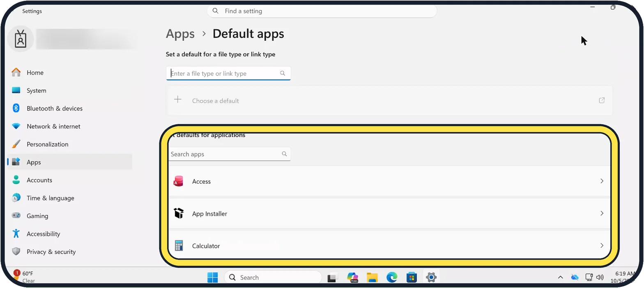644x288 pixels.
Task: Open App Installer default settings
Action: (x=389, y=213)
